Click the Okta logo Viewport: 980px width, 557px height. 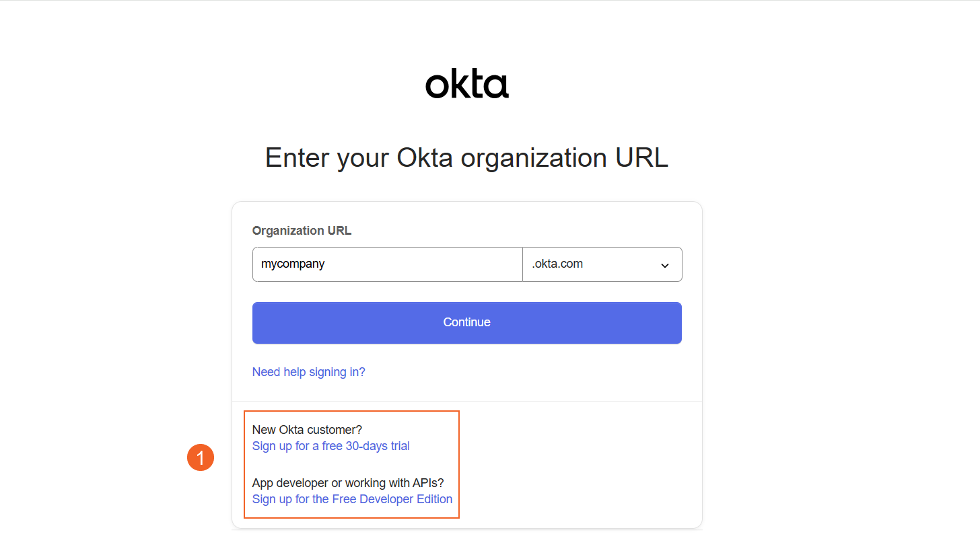point(466,84)
